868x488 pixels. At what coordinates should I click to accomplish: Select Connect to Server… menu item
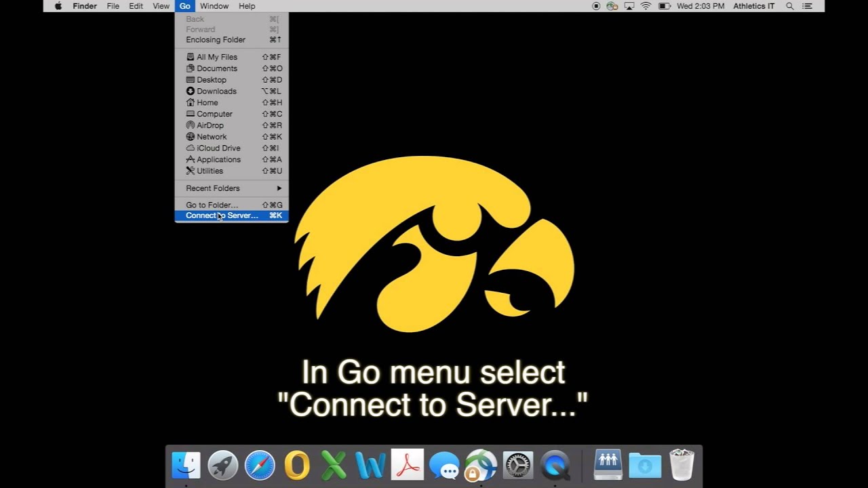(232, 216)
